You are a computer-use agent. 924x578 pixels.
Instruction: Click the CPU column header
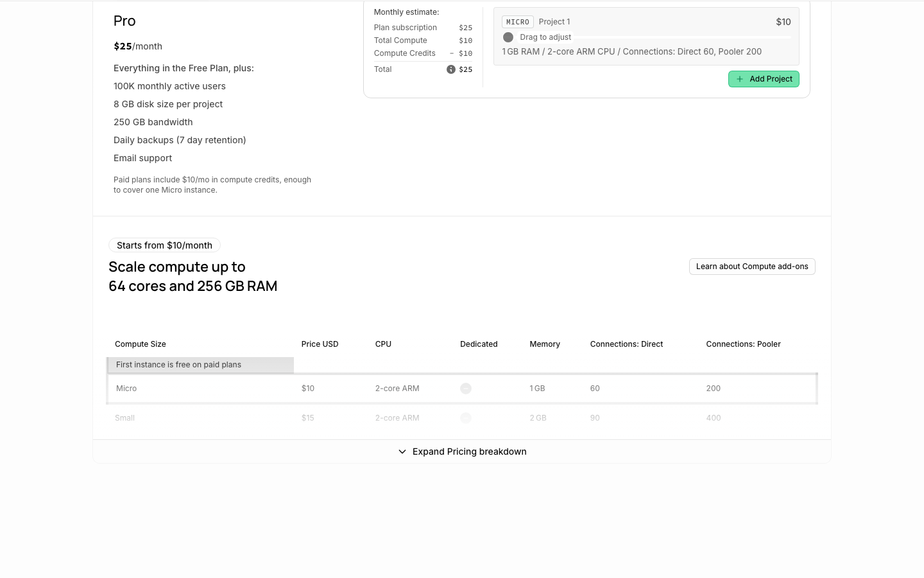click(x=383, y=344)
